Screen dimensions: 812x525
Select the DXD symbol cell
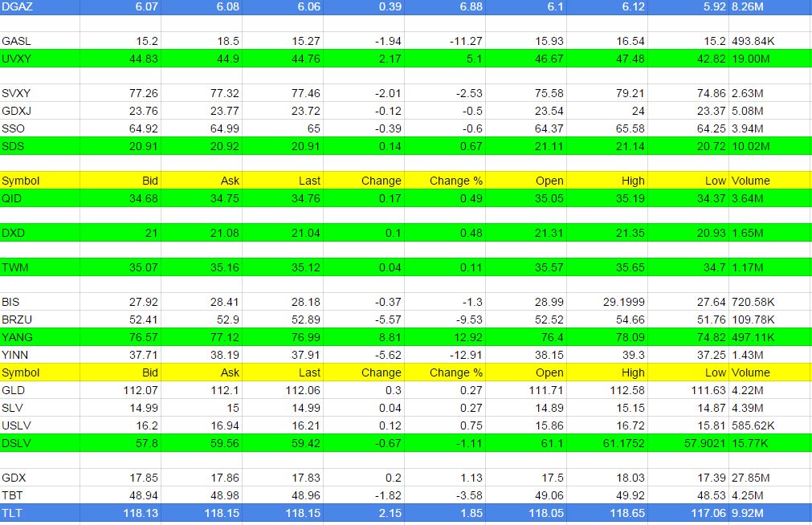pos(40,233)
